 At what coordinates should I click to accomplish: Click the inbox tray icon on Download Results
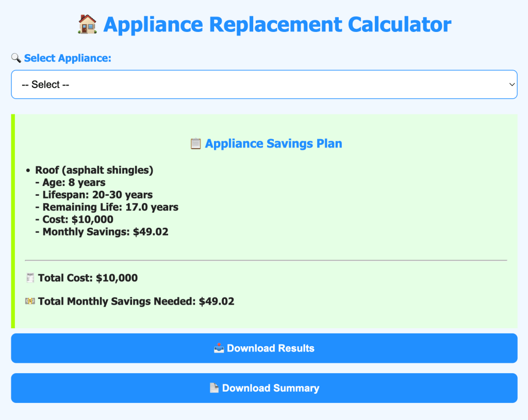click(x=219, y=348)
